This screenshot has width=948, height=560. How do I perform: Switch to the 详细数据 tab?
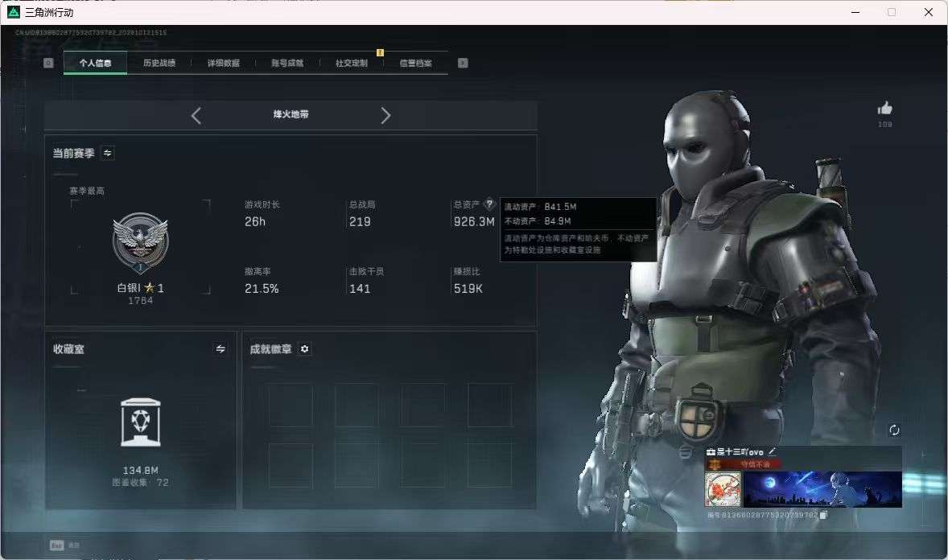tap(223, 63)
